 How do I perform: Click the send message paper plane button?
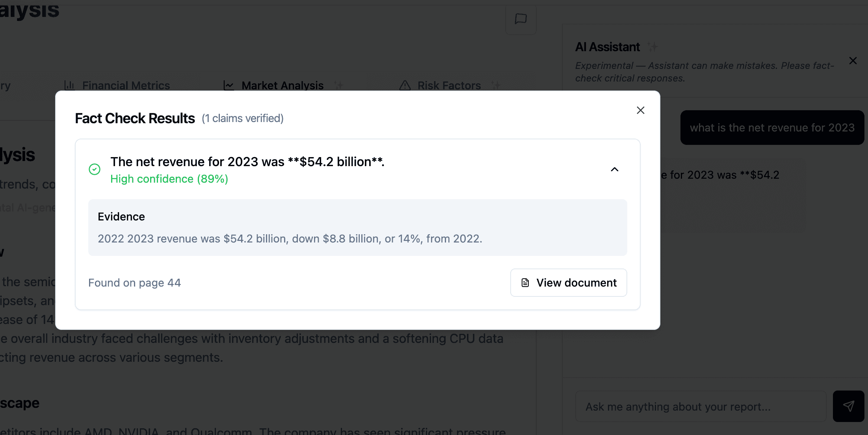(x=849, y=406)
